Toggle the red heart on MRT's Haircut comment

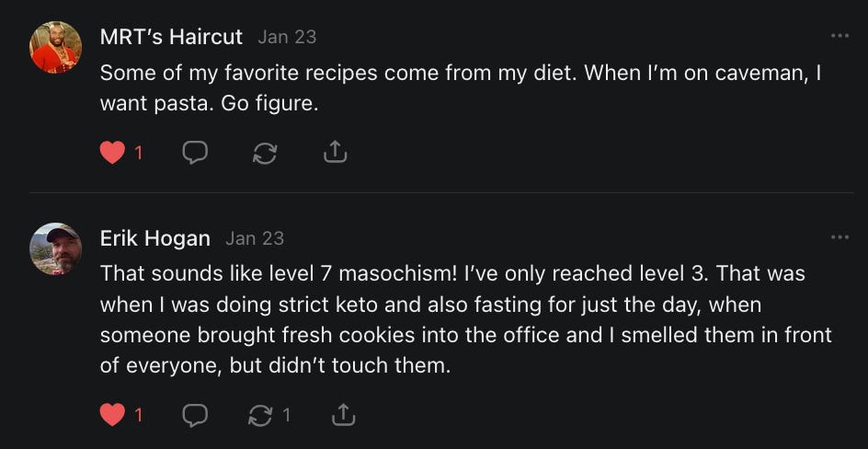[x=112, y=152]
